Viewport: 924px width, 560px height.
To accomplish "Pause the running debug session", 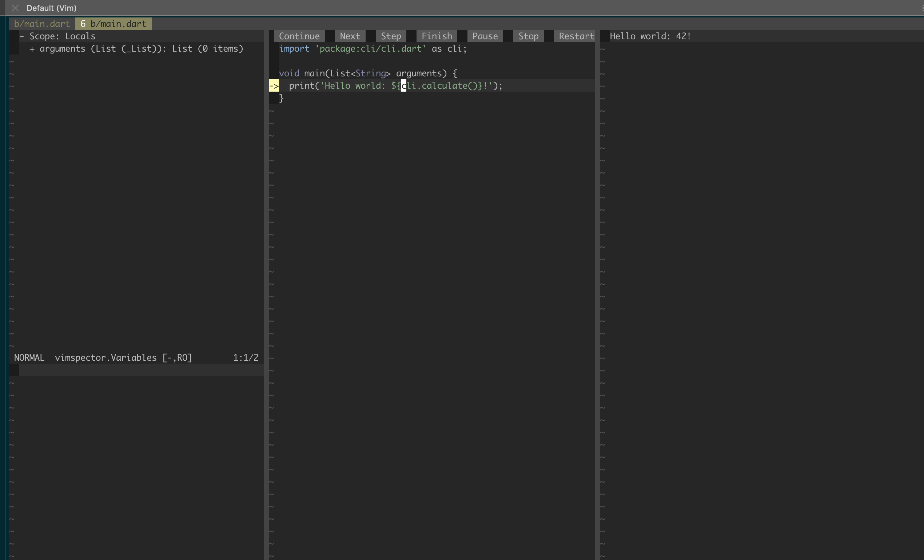I will point(485,36).
